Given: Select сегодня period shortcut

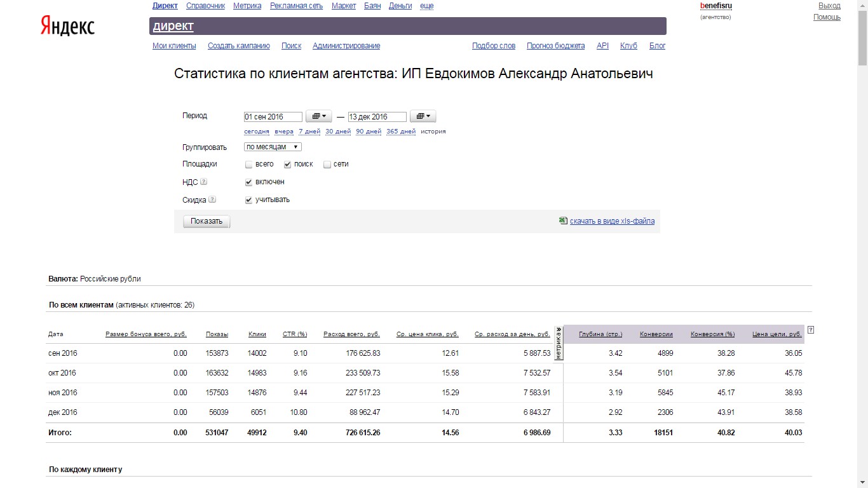Looking at the screenshot, I should coord(257,132).
